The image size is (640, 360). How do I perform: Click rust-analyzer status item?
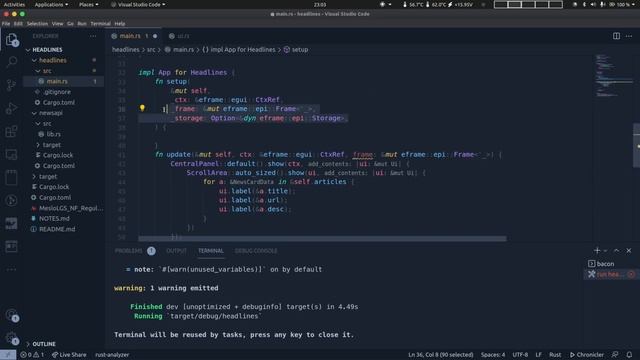[x=112, y=355]
